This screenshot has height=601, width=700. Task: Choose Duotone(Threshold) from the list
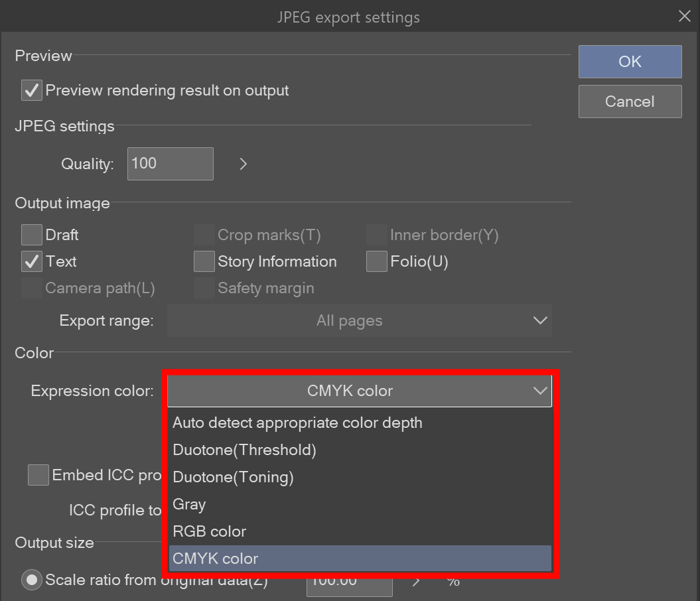244,450
